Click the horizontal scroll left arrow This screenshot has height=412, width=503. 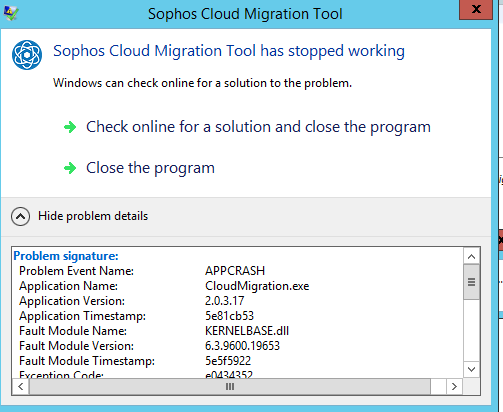click(21, 386)
